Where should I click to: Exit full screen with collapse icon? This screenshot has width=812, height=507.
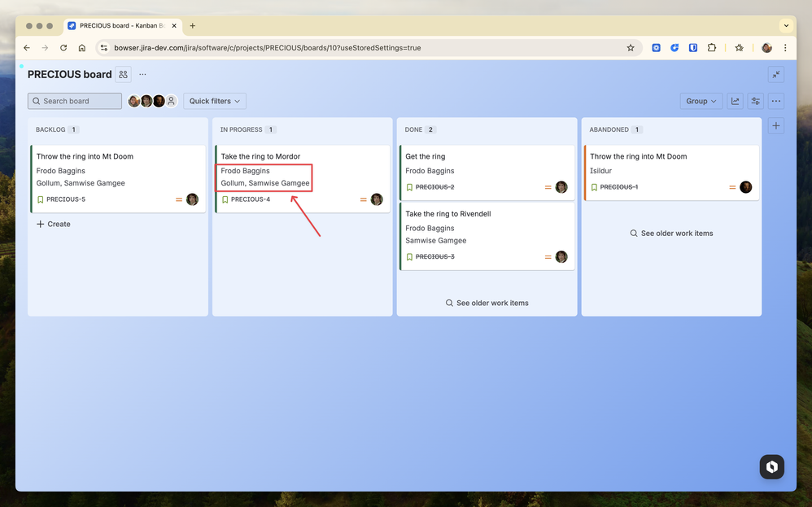click(775, 75)
